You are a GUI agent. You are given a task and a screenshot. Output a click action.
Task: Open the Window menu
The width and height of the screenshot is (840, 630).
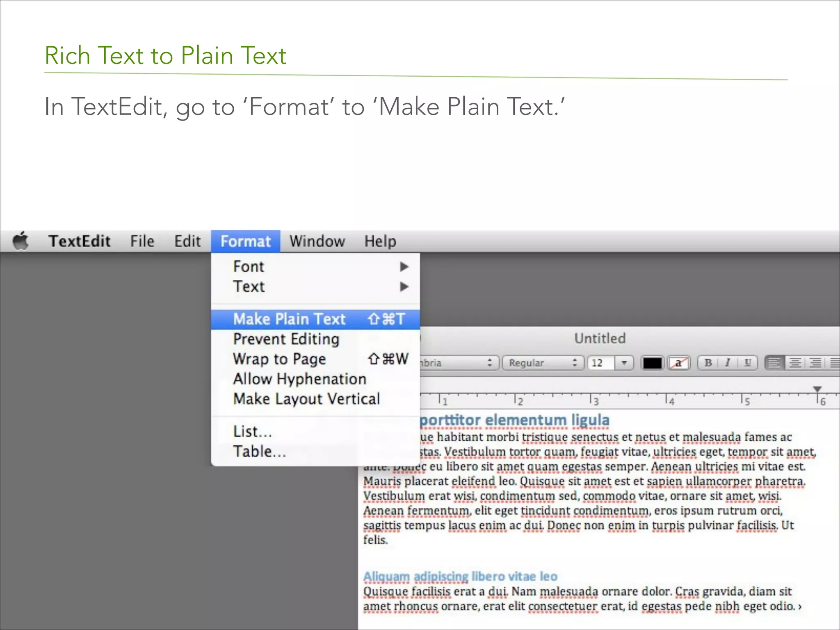(x=317, y=241)
